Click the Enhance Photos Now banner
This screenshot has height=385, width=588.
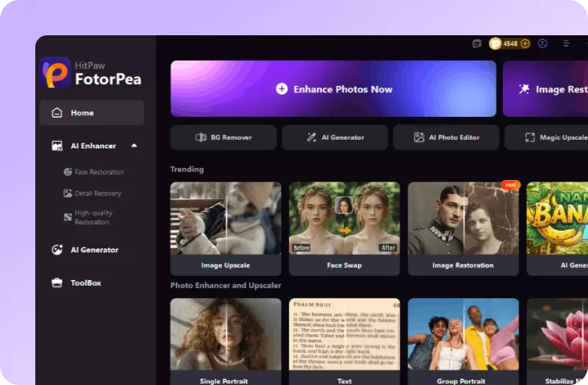tap(334, 89)
